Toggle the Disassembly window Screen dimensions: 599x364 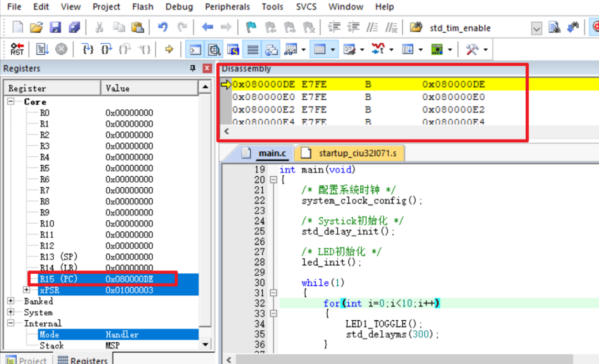(x=214, y=50)
